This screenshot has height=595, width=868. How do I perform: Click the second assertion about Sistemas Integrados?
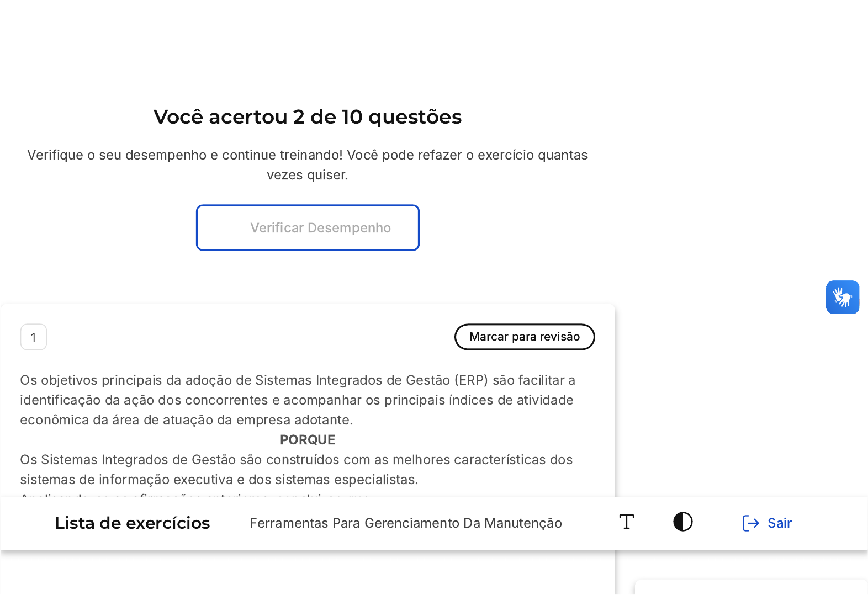coord(296,470)
